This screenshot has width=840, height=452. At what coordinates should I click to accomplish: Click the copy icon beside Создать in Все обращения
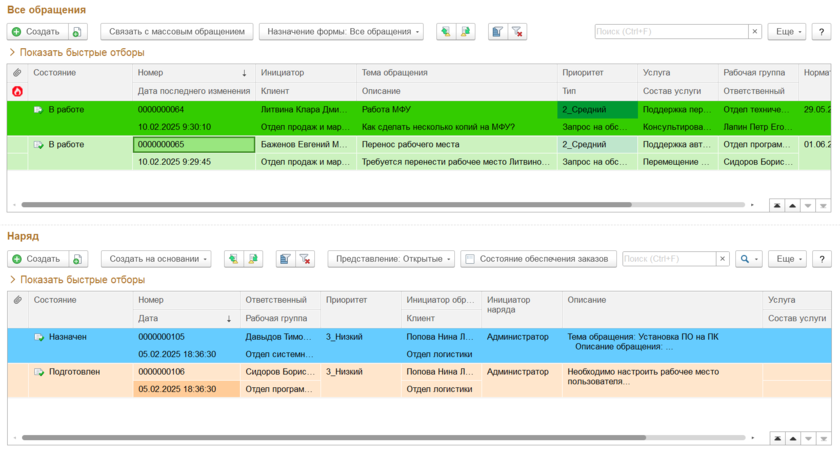(78, 32)
